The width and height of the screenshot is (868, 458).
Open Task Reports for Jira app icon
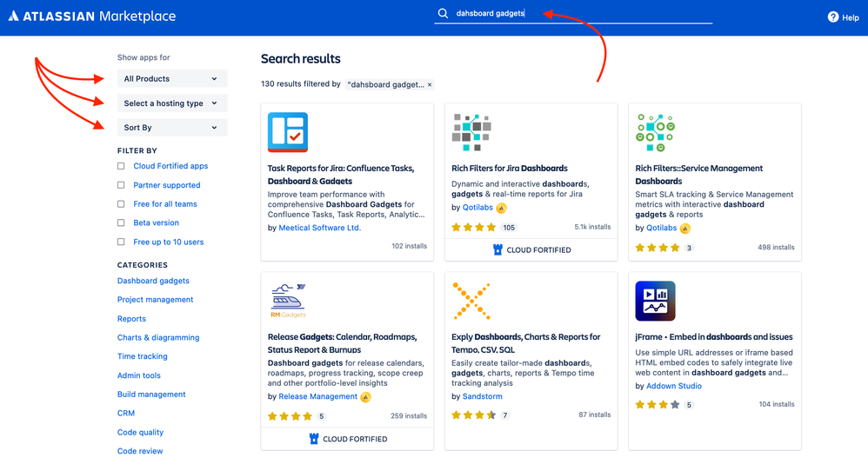coord(288,132)
